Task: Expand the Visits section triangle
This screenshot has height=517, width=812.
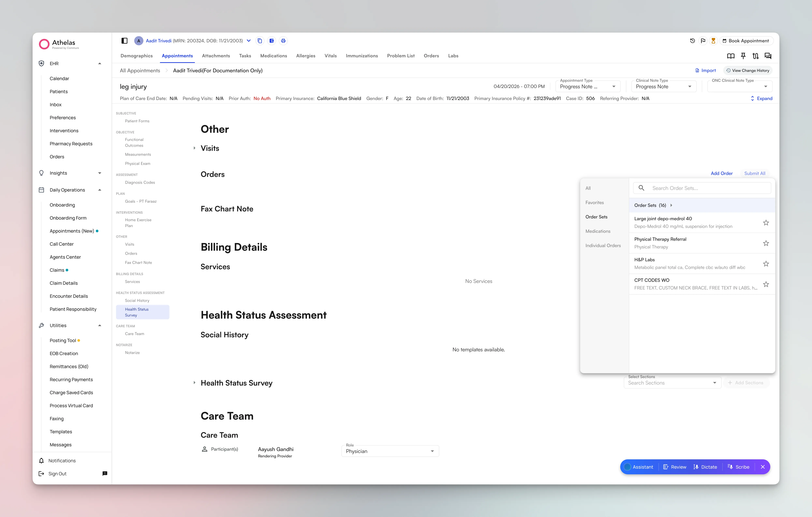Action: point(195,148)
